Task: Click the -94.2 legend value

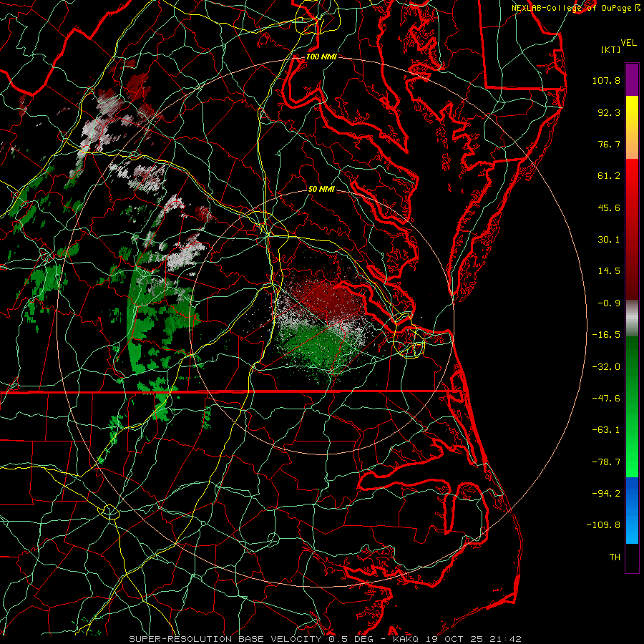Action: tap(606, 494)
